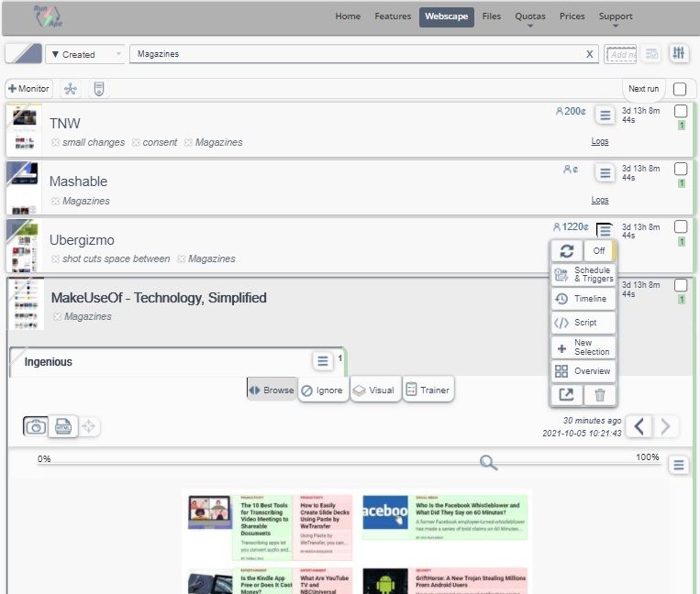Click the RunApe logo
This screenshot has width=700, height=594.
(x=49, y=16)
